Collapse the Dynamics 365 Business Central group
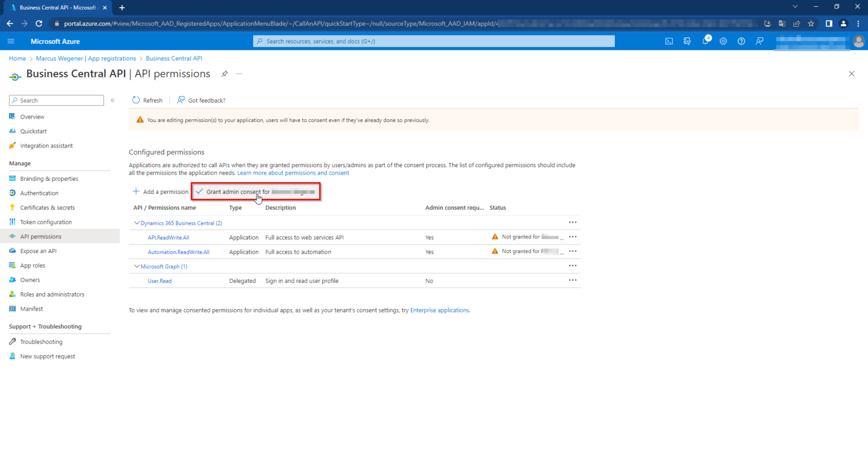This screenshot has width=868, height=470. click(x=137, y=223)
